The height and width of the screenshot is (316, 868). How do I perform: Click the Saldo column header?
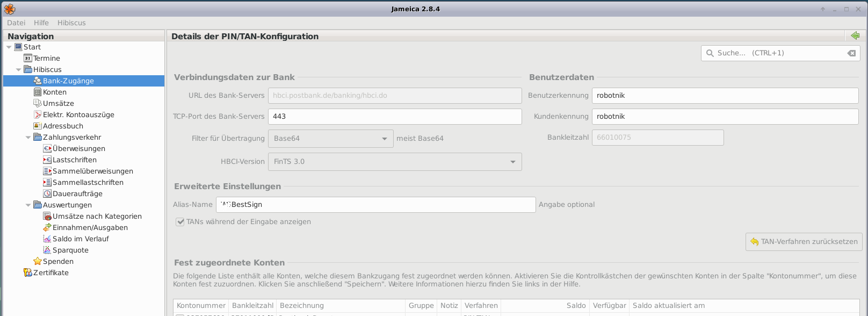click(576, 305)
